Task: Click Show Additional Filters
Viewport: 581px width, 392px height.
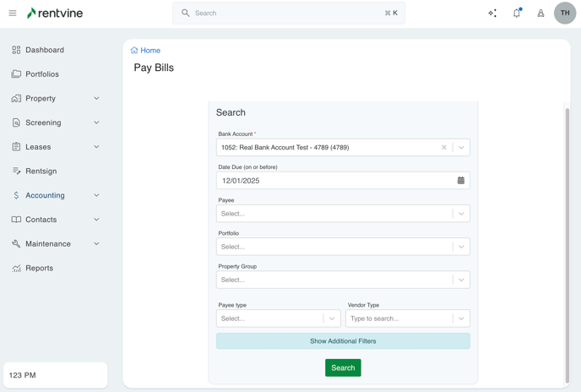Action: pyautogui.click(x=343, y=341)
